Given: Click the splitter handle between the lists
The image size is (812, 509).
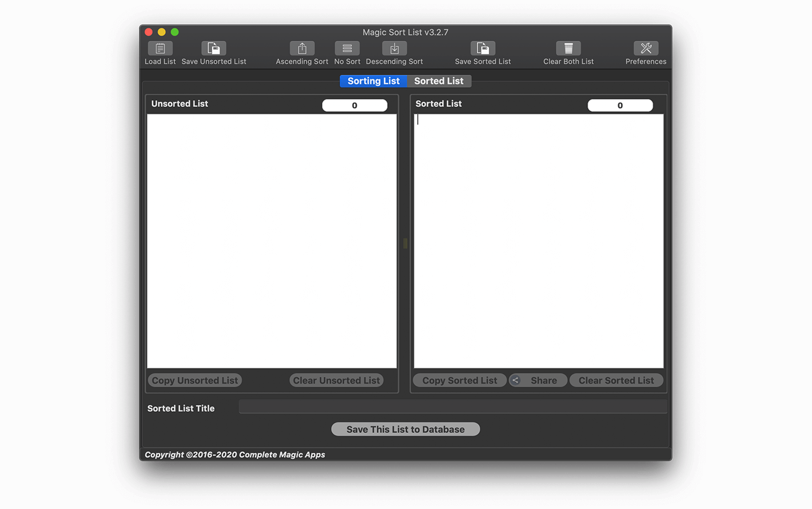Looking at the screenshot, I should point(405,244).
